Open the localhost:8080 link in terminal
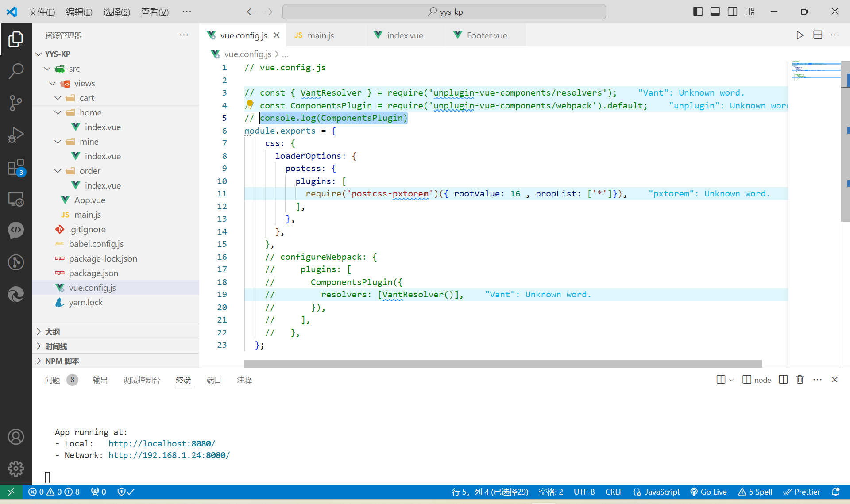 (x=162, y=443)
